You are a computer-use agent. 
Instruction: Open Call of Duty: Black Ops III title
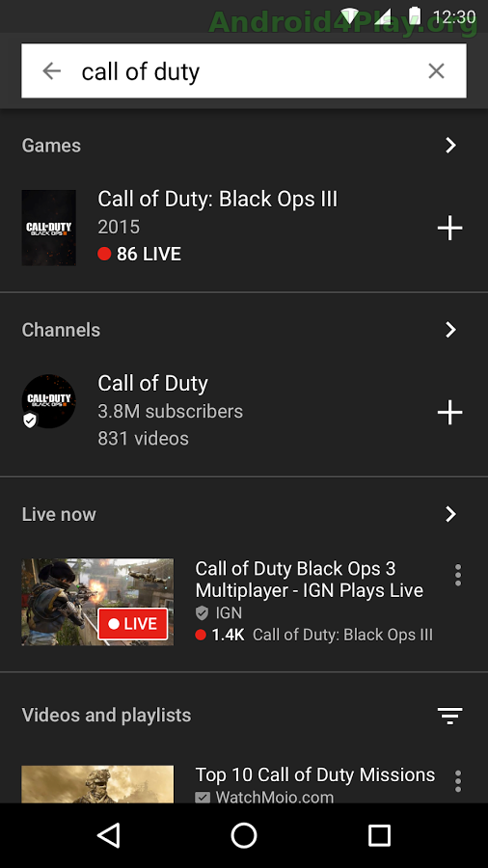217,200
